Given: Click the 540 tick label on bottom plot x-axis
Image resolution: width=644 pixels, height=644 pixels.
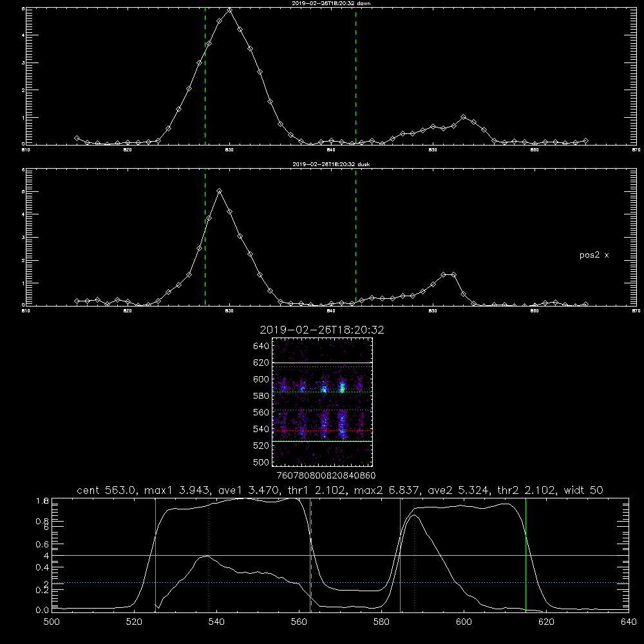Looking at the screenshot, I should 216,622.
